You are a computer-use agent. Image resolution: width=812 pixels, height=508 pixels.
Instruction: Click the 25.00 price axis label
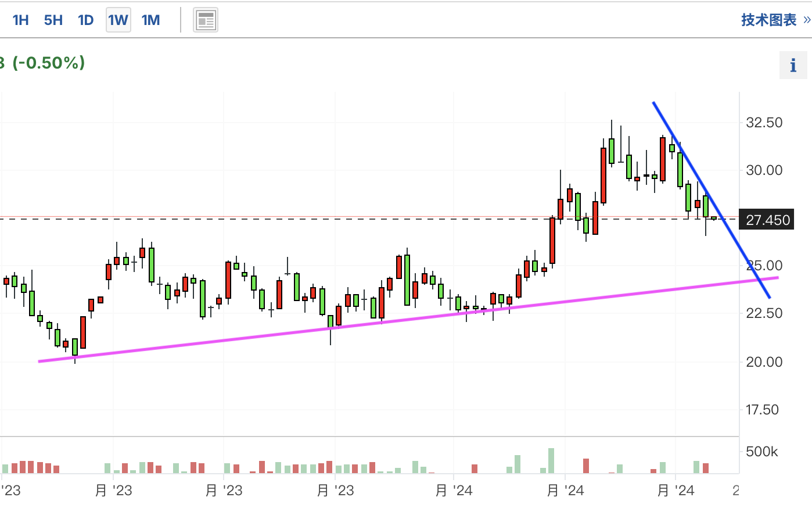click(x=764, y=265)
